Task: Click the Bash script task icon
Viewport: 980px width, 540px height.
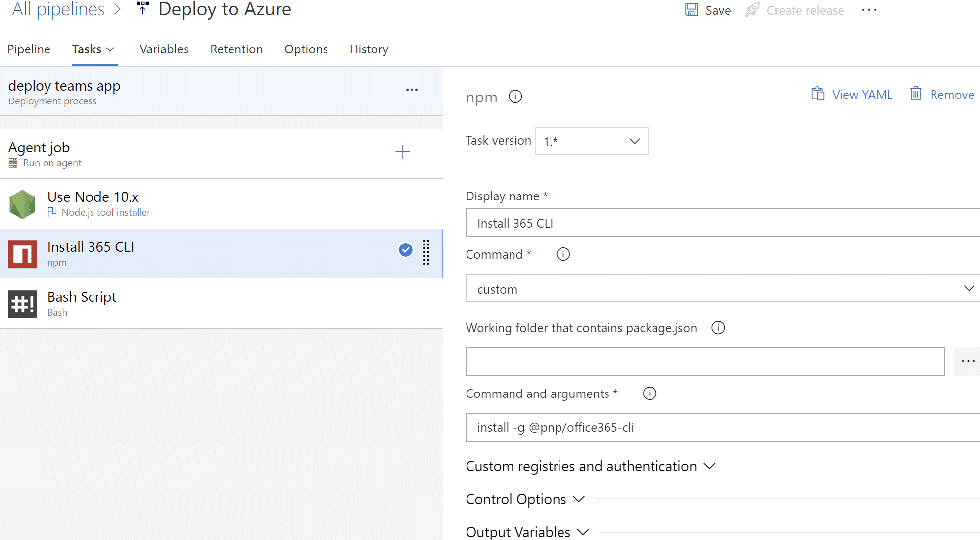Action: [22, 304]
